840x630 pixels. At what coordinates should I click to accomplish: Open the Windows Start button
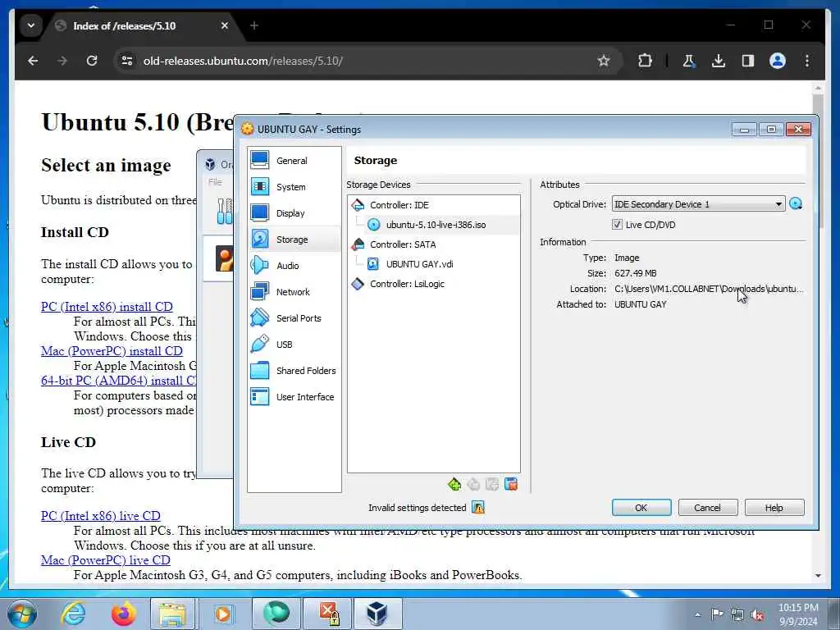coord(21,613)
